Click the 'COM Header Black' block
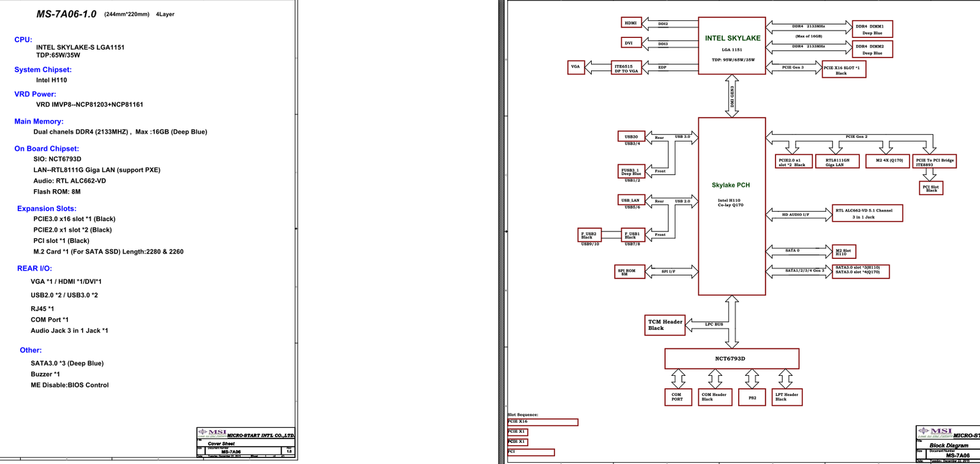980x464 pixels. (715, 397)
